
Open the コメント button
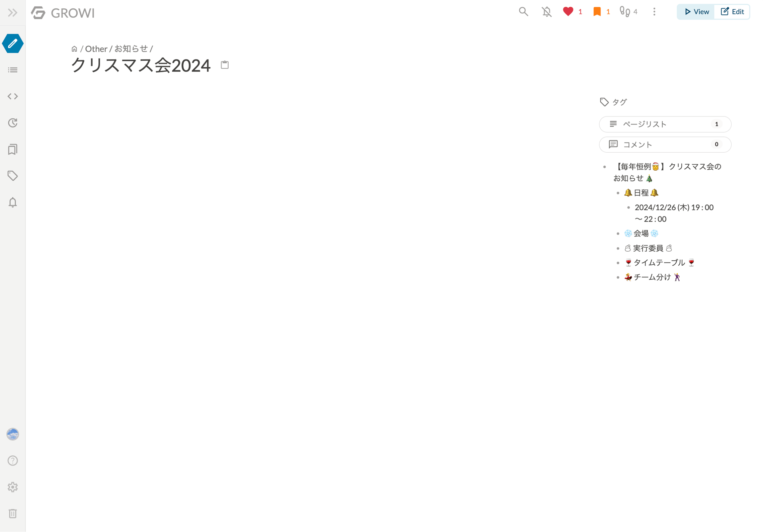tap(665, 145)
